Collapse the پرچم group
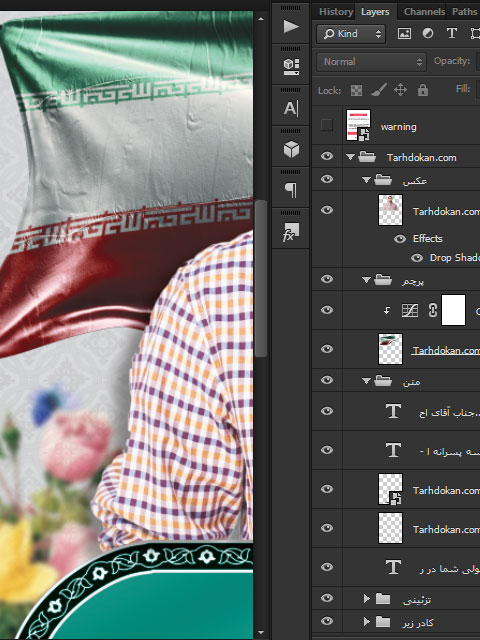Image resolution: width=480 pixels, height=640 pixels. coord(366,280)
